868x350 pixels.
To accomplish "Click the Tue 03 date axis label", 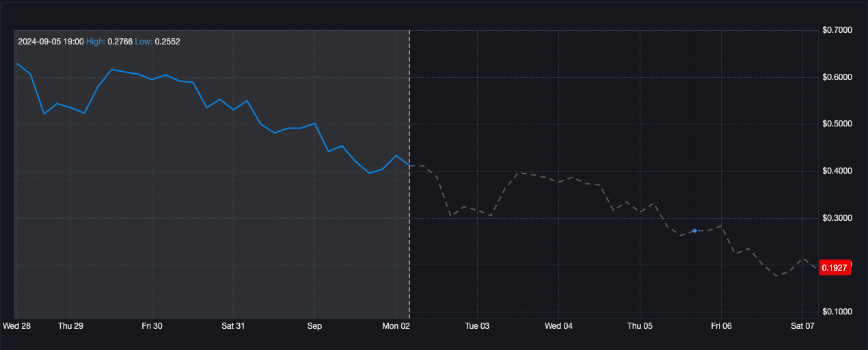I will point(477,326).
